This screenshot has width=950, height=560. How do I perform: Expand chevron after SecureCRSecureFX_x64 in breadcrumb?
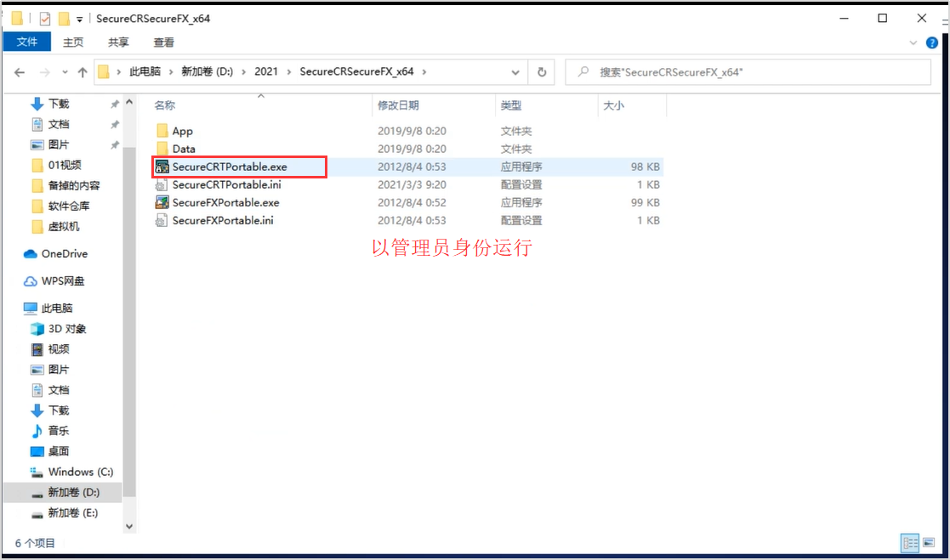point(424,72)
